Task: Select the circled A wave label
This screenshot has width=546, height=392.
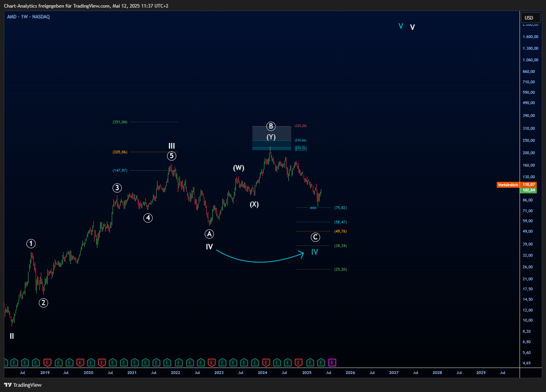Action: coord(209,234)
